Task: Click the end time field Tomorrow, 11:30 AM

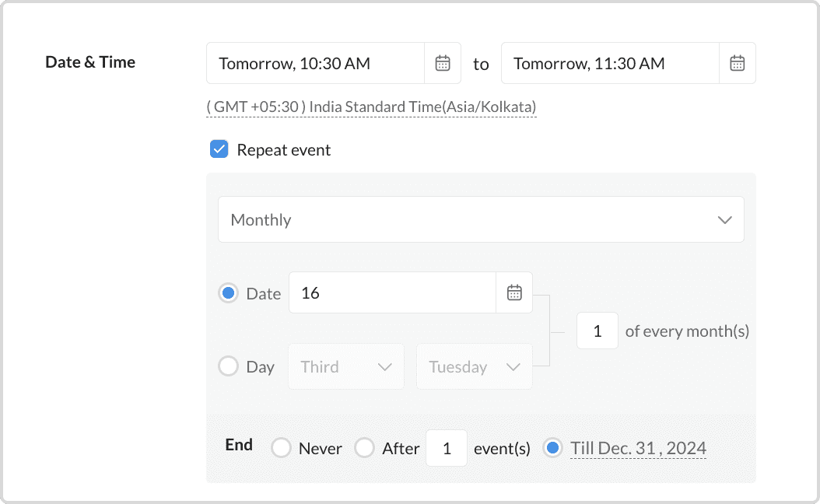Action: point(610,64)
